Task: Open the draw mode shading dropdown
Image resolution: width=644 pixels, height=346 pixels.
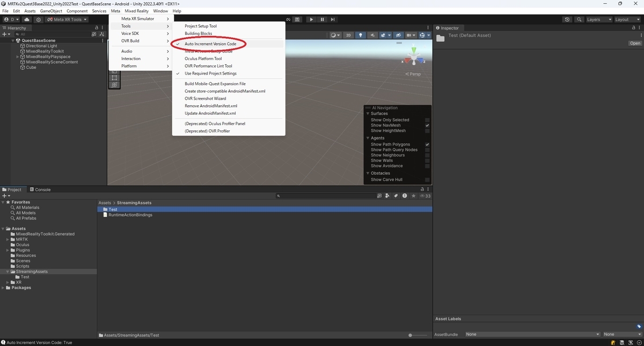Action: [335, 35]
